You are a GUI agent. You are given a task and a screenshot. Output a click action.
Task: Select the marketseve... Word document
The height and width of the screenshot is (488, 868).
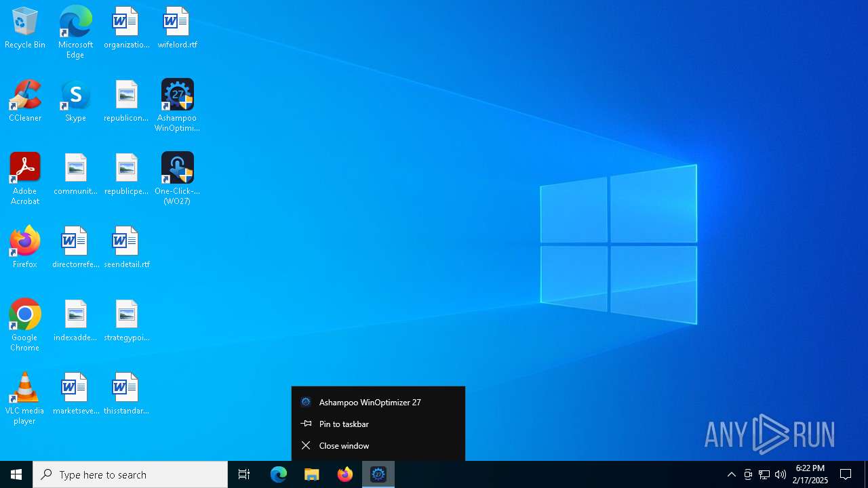click(x=75, y=394)
